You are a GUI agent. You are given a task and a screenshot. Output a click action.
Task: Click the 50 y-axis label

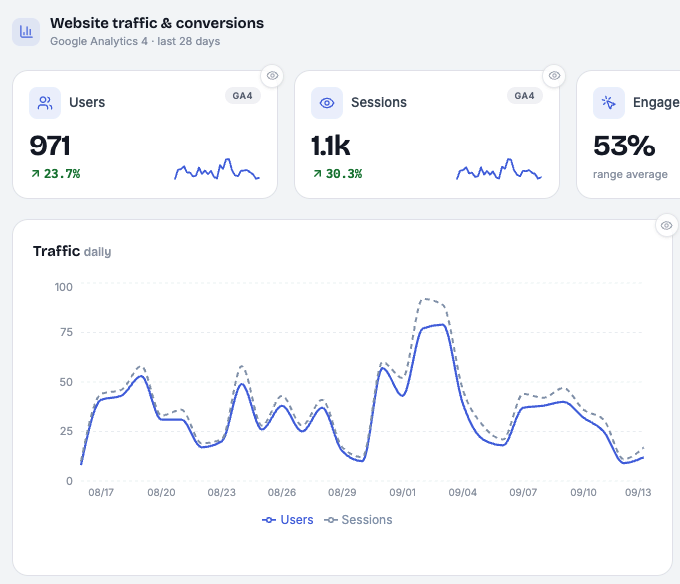[x=66, y=382]
